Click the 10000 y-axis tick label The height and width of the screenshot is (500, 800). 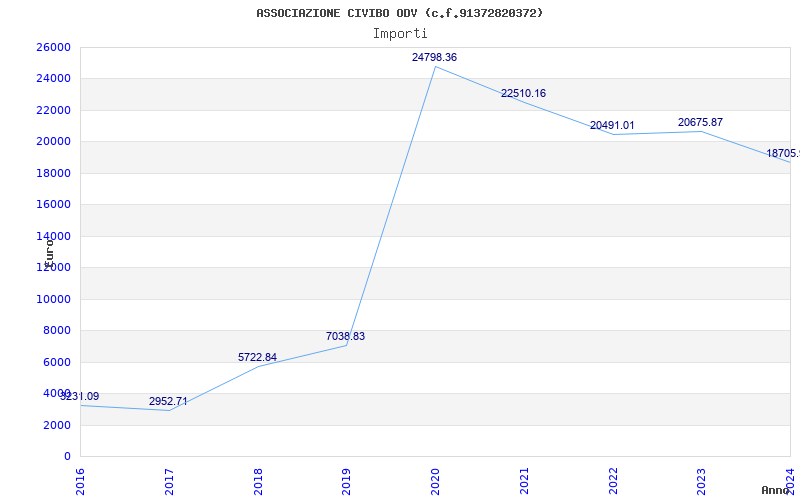53,299
